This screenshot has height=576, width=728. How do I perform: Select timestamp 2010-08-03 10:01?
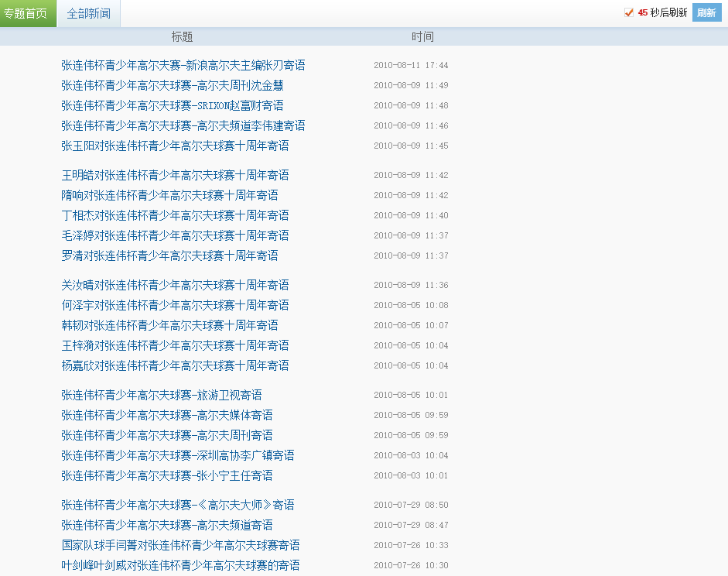[411, 475]
